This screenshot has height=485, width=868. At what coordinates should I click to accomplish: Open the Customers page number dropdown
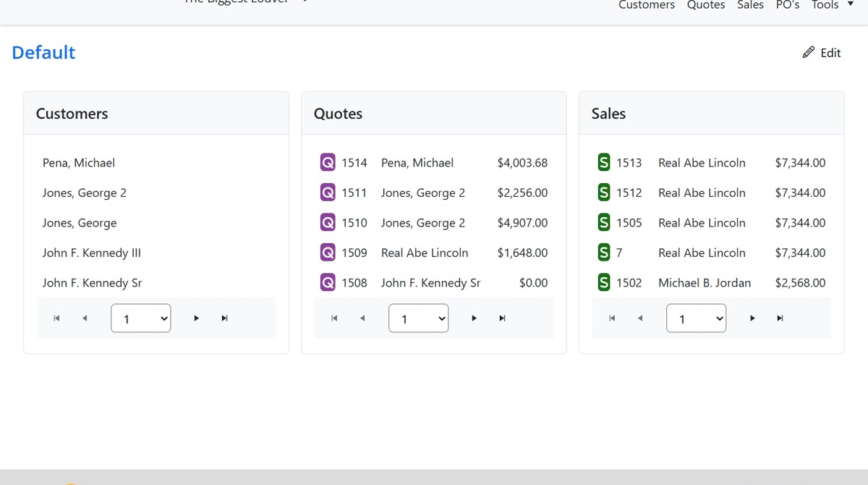click(x=141, y=318)
